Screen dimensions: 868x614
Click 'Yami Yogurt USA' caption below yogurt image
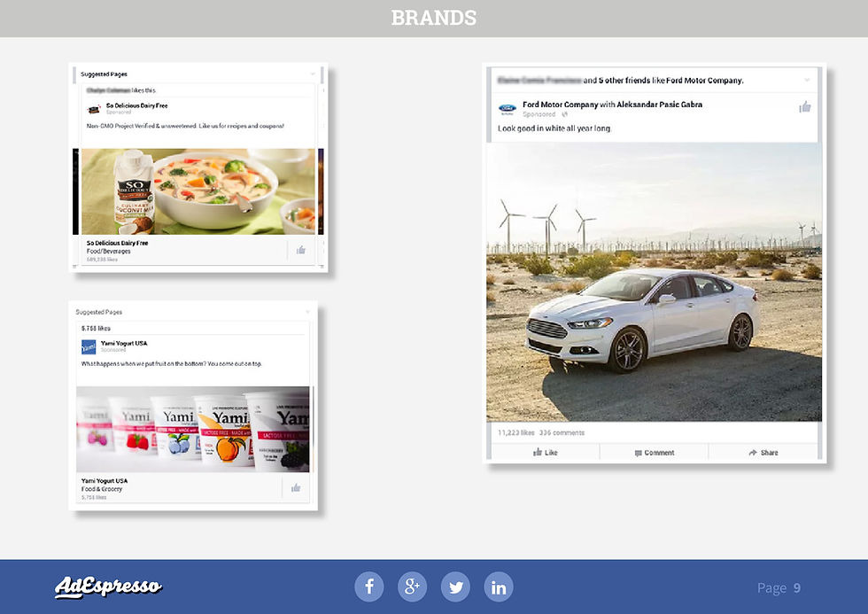(x=105, y=480)
